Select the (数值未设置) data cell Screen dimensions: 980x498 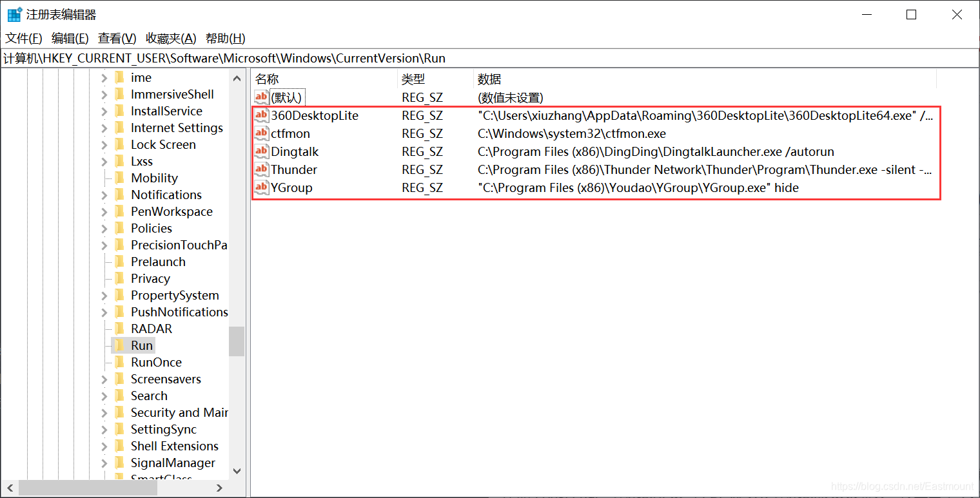tap(510, 98)
